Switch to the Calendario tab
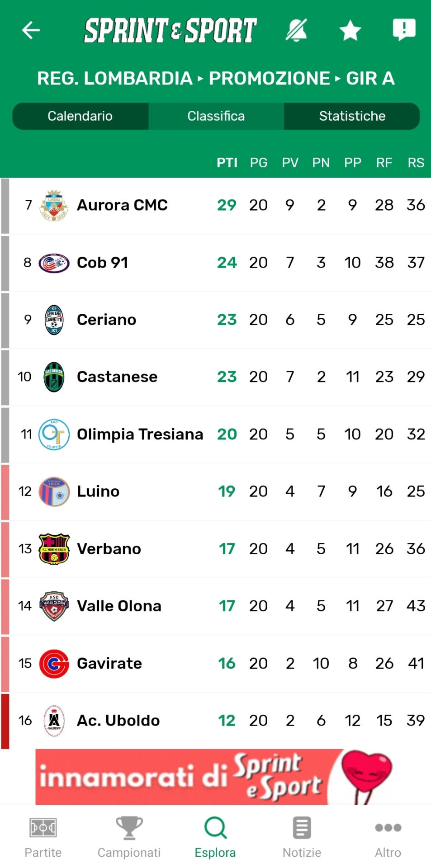 (x=80, y=116)
